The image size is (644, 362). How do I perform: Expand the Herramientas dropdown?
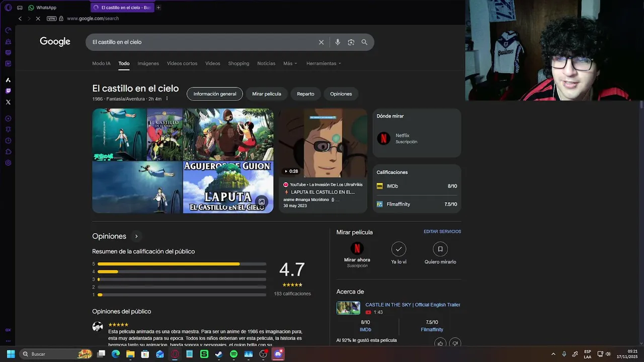click(324, 63)
